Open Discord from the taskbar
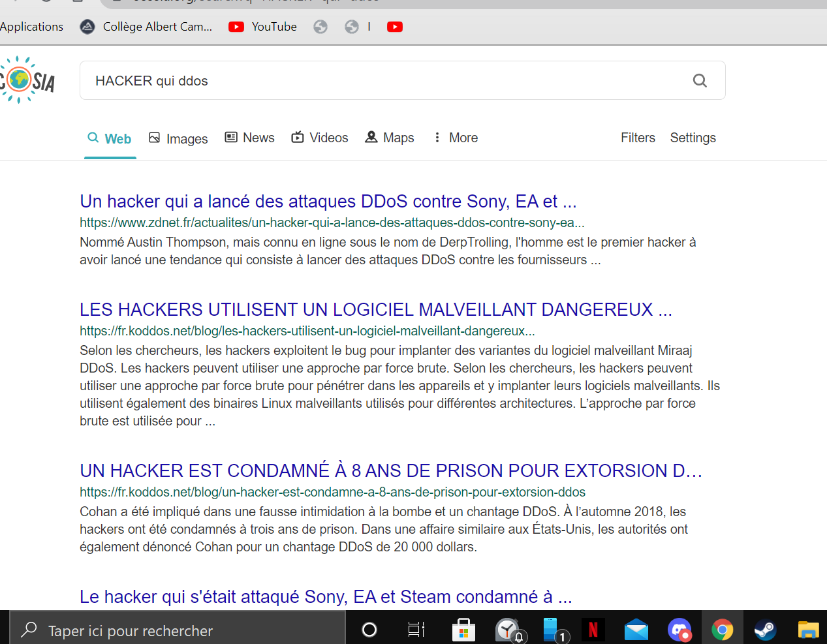The width and height of the screenshot is (827, 644). [679, 630]
